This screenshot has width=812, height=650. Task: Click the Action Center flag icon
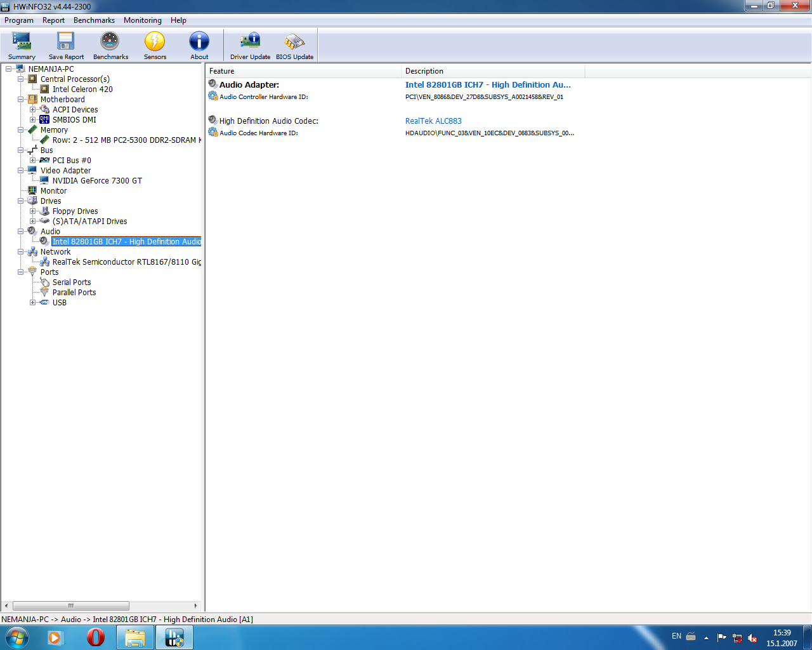(722, 638)
